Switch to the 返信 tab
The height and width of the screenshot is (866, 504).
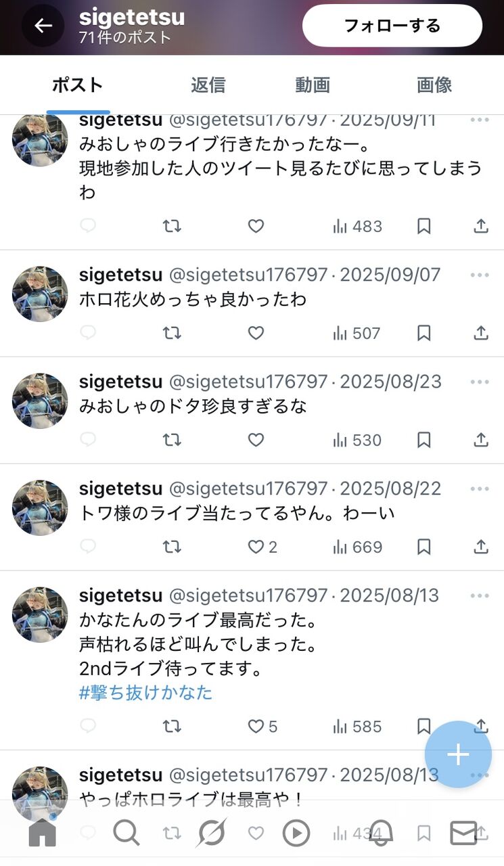tap(208, 85)
